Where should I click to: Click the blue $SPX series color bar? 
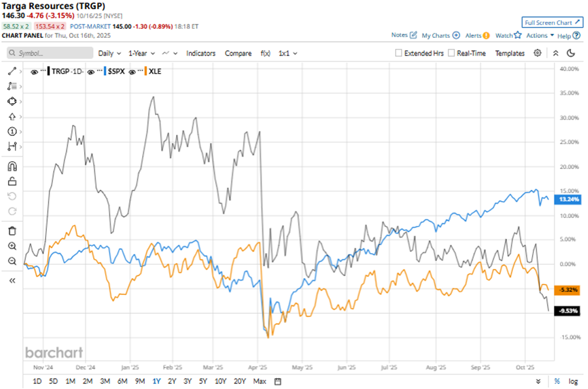coord(105,71)
